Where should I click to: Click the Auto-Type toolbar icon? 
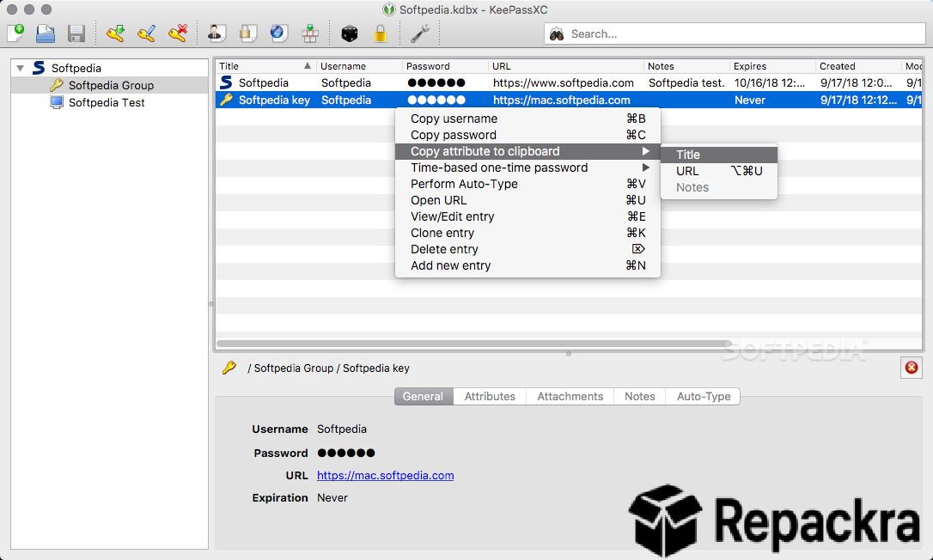click(x=310, y=33)
